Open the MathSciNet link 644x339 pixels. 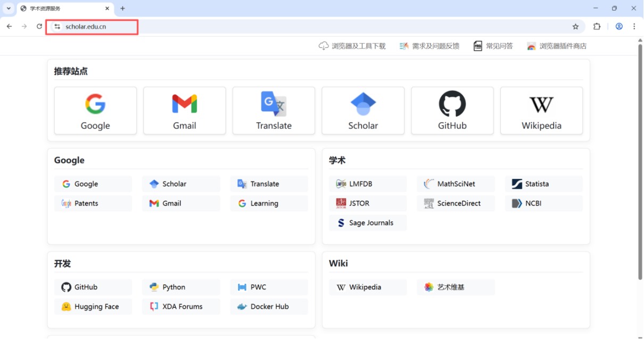coord(456,184)
